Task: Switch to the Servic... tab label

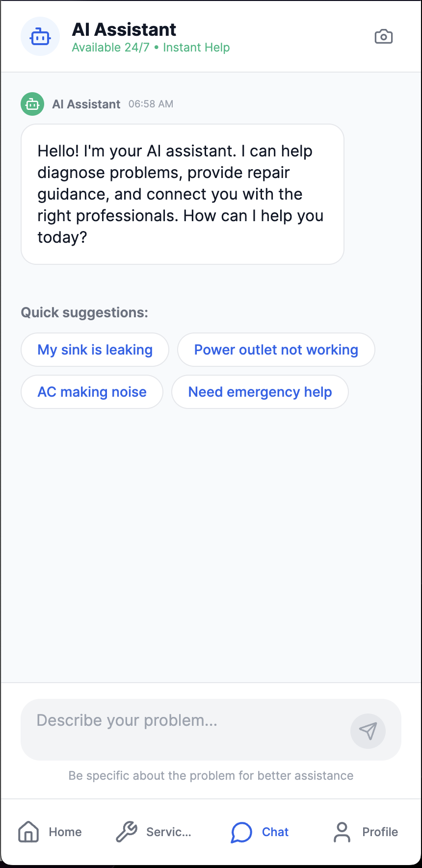Action: click(169, 832)
